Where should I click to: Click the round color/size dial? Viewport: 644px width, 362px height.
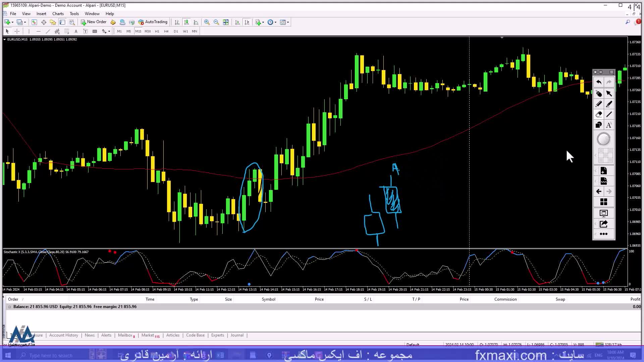point(603,139)
